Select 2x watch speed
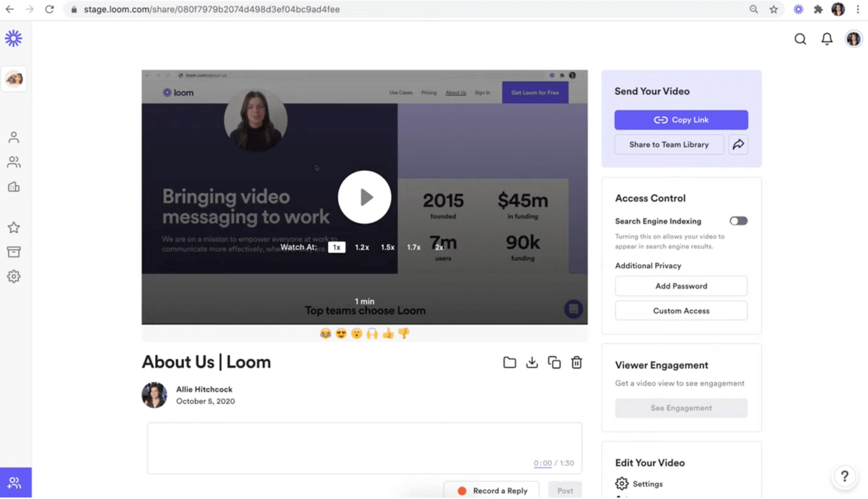868x499 pixels. tap(439, 247)
